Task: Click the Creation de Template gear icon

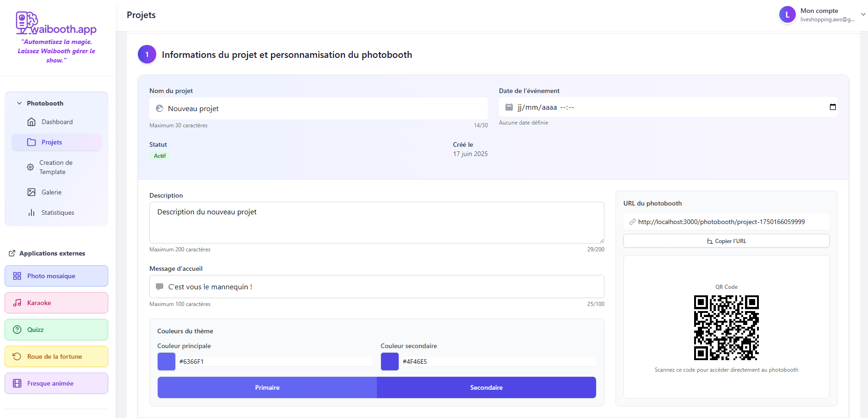Action: pyautogui.click(x=31, y=167)
